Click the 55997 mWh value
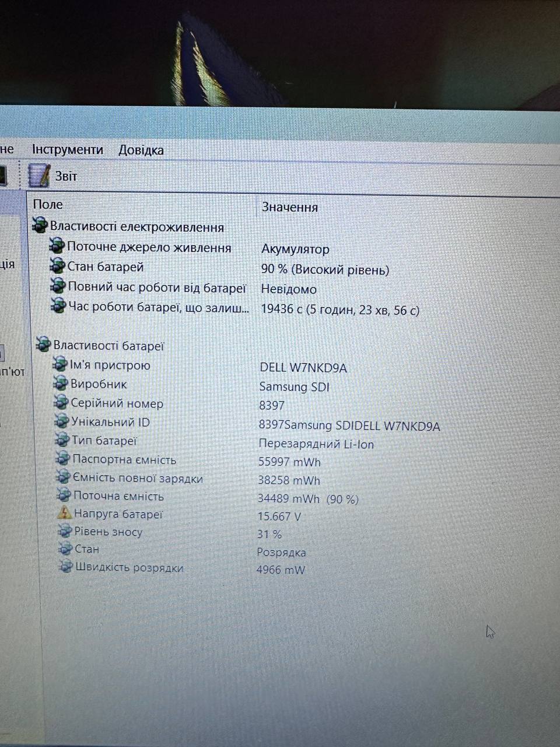The width and height of the screenshot is (560, 747). (289, 462)
